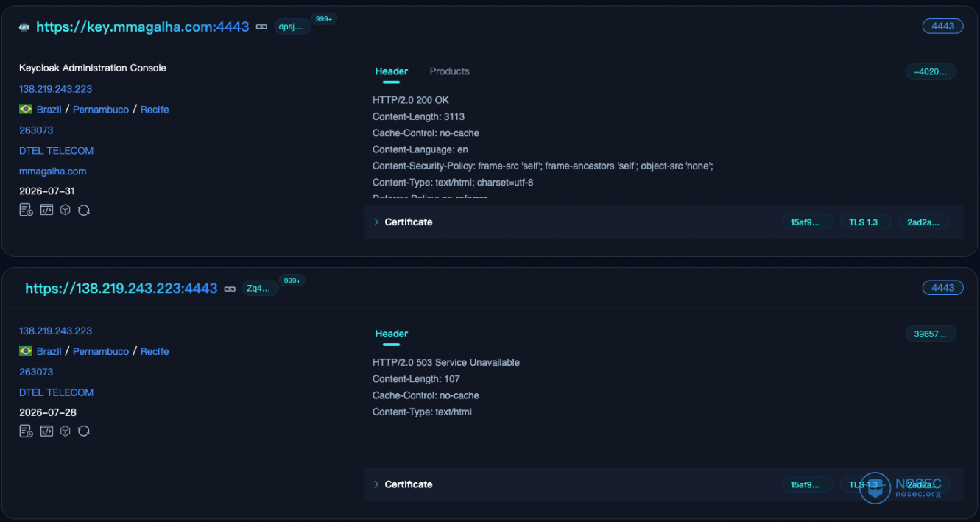This screenshot has height=522, width=980.
Task: Click Brazil link in Keycloak result
Action: 49,109
